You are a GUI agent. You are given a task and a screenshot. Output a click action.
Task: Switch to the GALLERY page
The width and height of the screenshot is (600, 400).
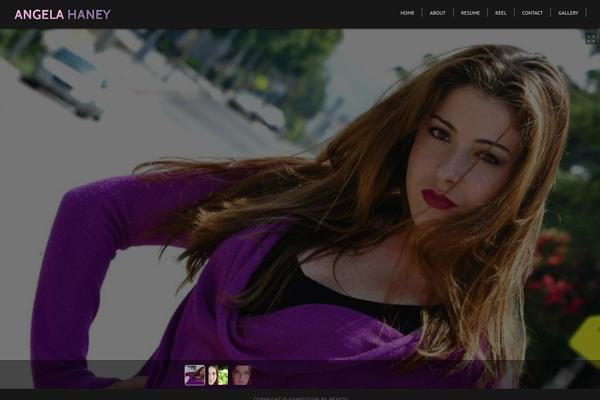point(568,13)
